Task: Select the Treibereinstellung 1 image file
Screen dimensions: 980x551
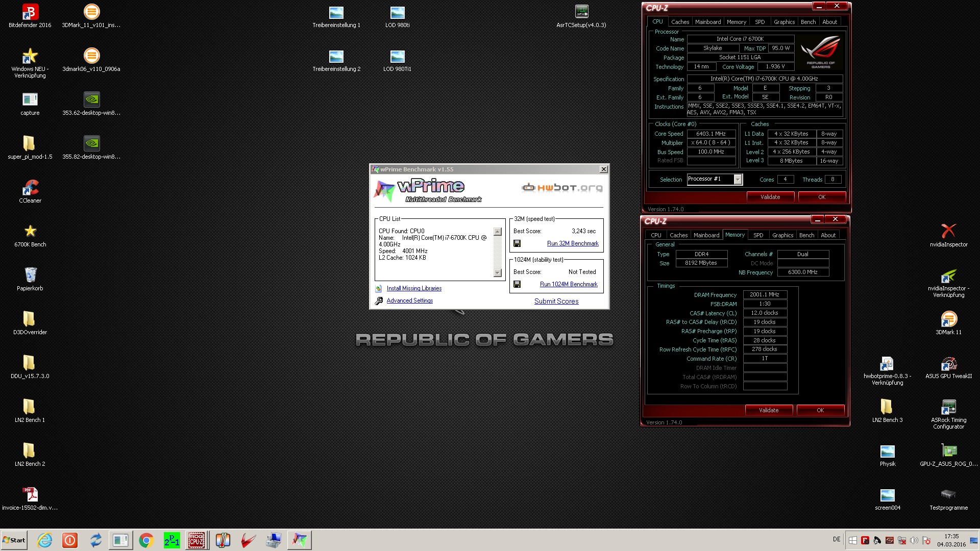Action: (336, 15)
